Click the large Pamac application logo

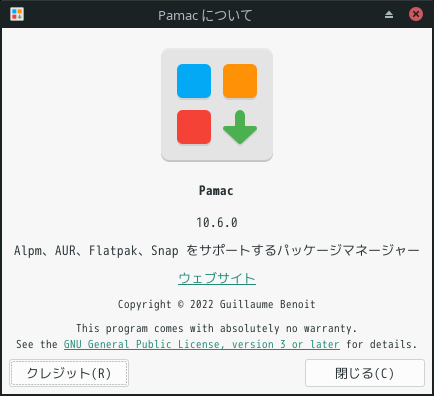point(217,105)
